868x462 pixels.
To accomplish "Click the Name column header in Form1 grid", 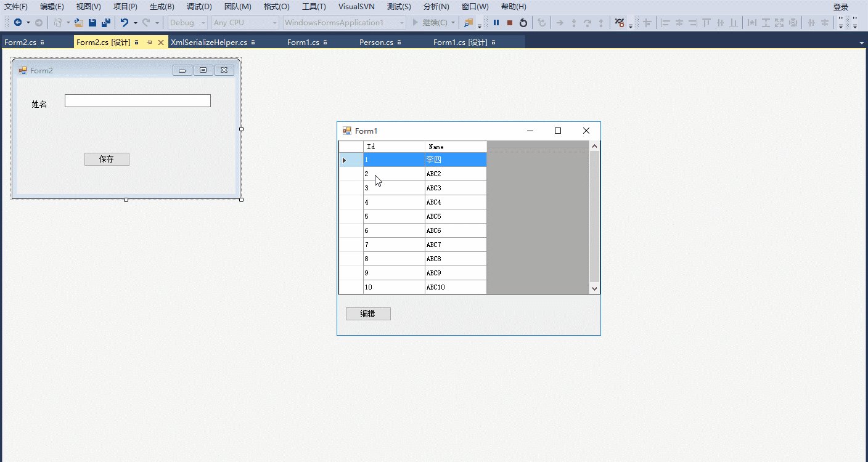I will [x=456, y=147].
